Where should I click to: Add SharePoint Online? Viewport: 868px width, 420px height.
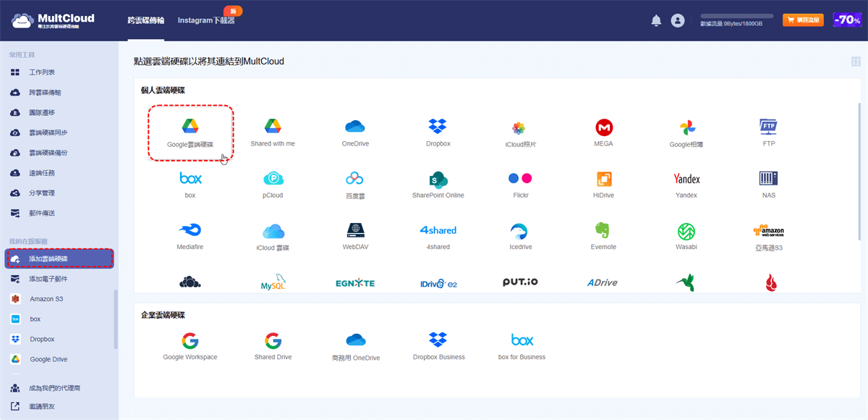pos(438,185)
